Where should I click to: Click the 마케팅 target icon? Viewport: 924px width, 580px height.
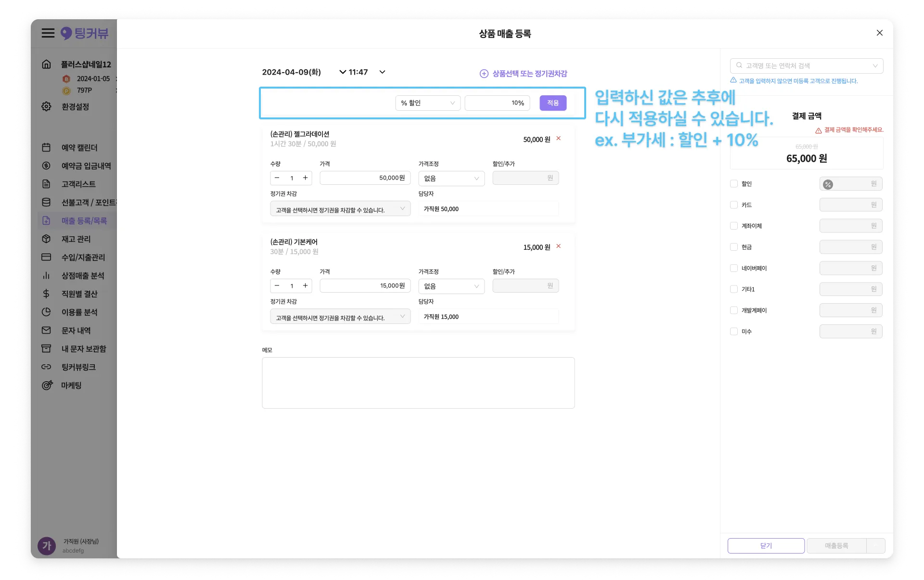coord(47,385)
